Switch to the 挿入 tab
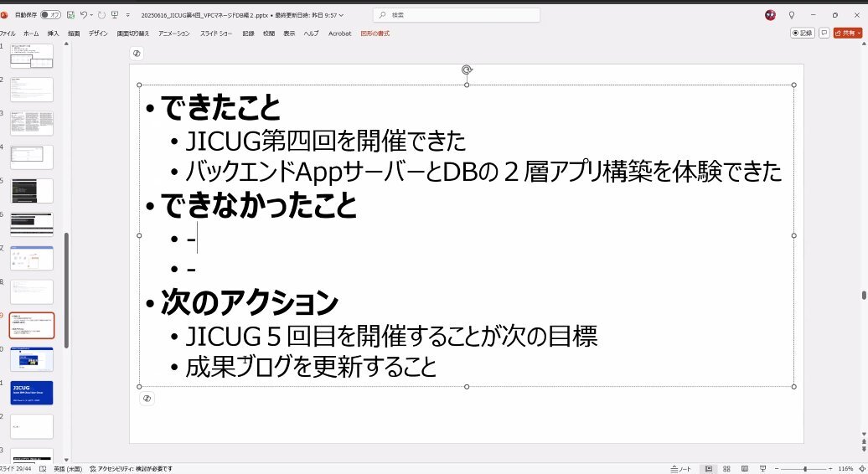This screenshot has width=868, height=474. (53, 33)
